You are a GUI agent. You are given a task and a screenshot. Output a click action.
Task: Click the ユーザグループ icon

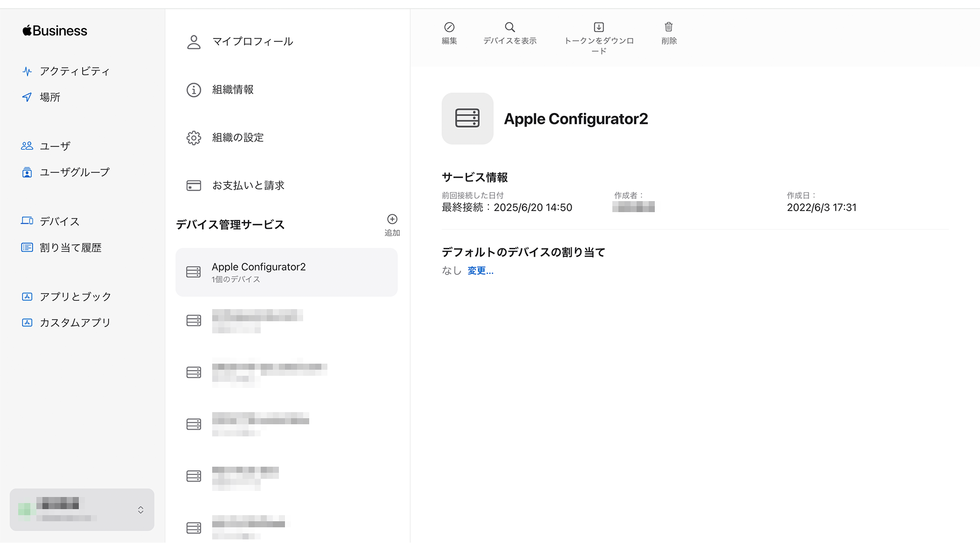(x=27, y=172)
